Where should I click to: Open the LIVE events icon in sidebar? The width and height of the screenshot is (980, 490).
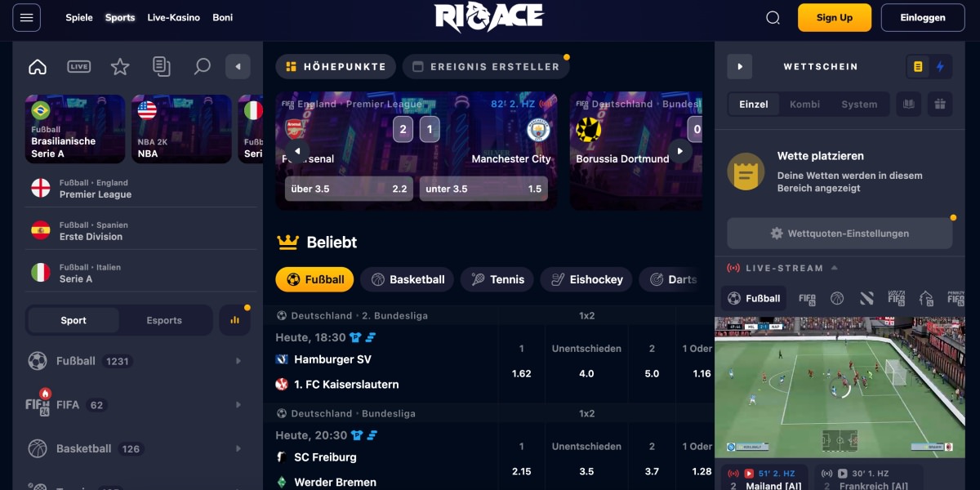[x=79, y=67]
